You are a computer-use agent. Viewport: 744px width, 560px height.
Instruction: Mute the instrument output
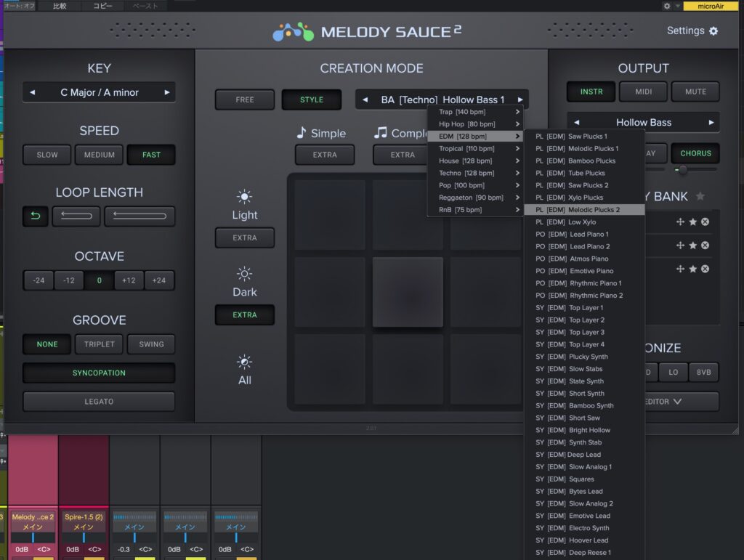point(695,92)
